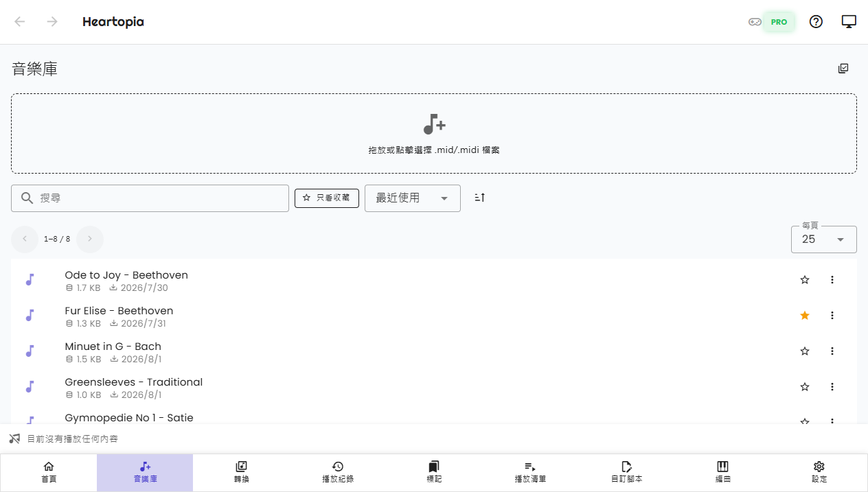868x492 pixels.
Task: Open more options for Ode to Joy
Action: [x=832, y=280]
